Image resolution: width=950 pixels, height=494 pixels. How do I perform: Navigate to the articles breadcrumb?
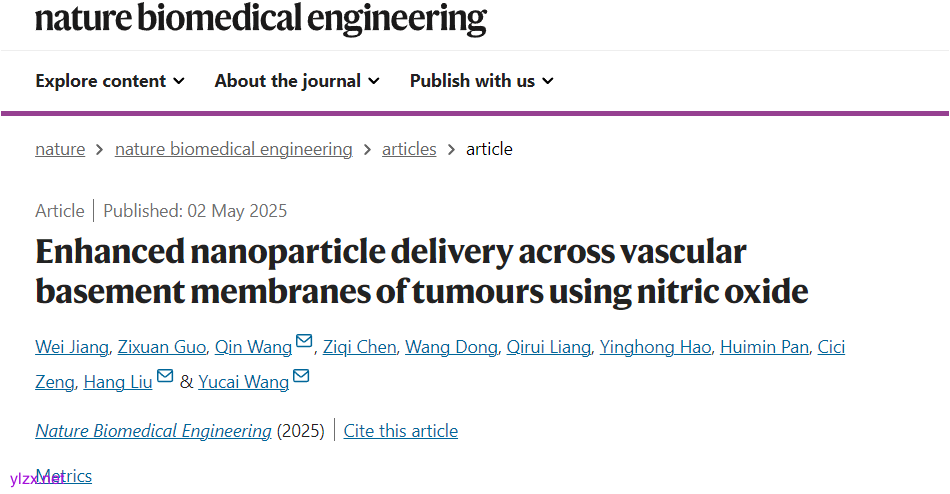[x=409, y=149]
